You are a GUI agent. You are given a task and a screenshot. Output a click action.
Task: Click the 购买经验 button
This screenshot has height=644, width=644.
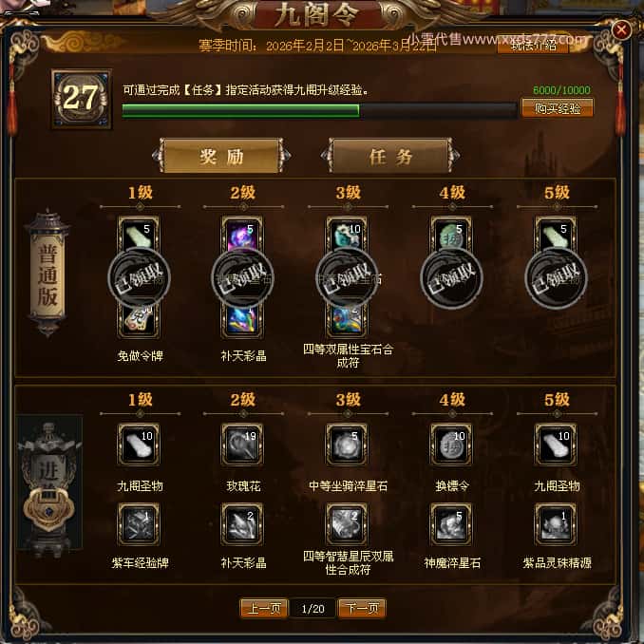(558, 108)
